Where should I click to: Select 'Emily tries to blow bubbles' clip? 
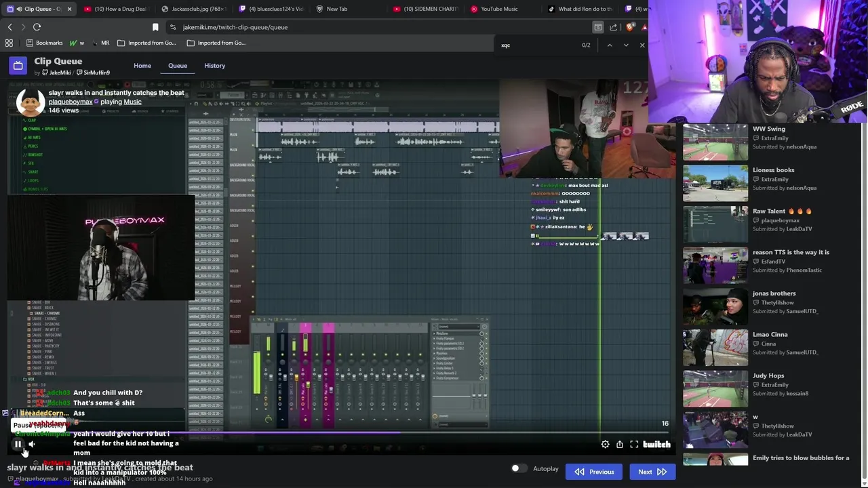tap(801, 457)
